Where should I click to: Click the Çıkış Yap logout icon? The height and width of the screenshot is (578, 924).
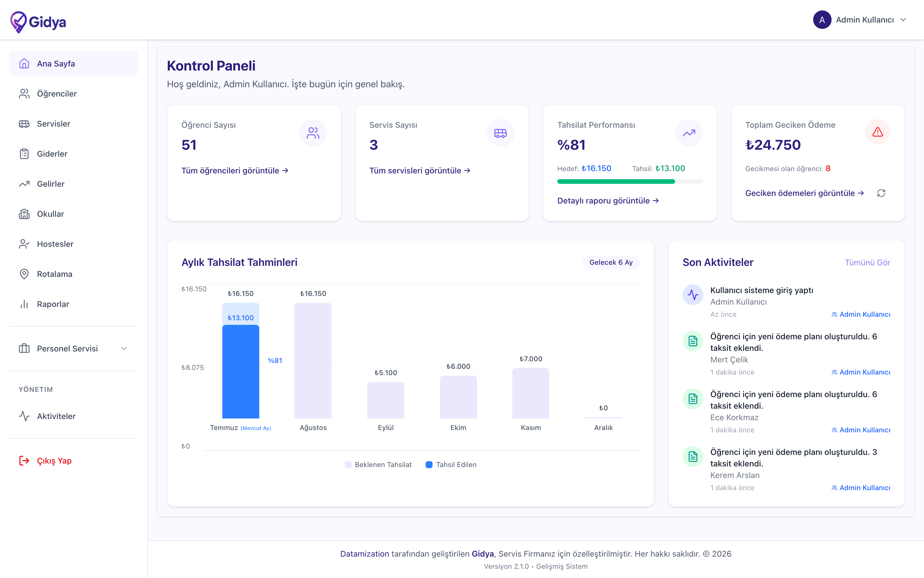(24, 461)
